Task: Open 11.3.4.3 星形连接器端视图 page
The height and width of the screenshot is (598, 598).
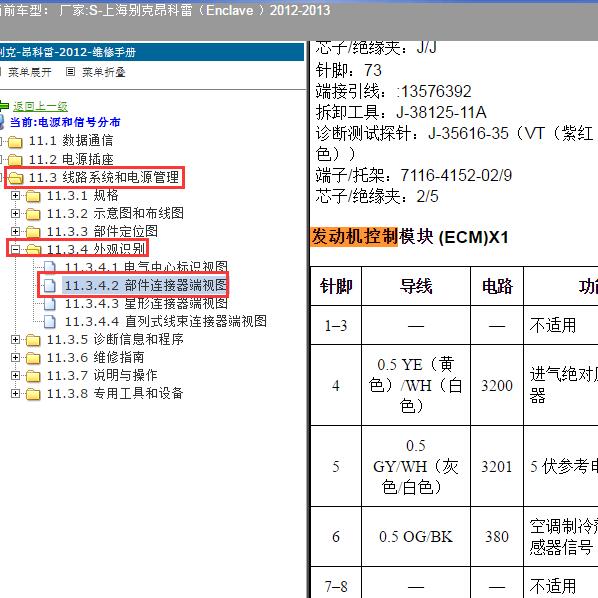Action: pyautogui.click(x=146, y=304)
